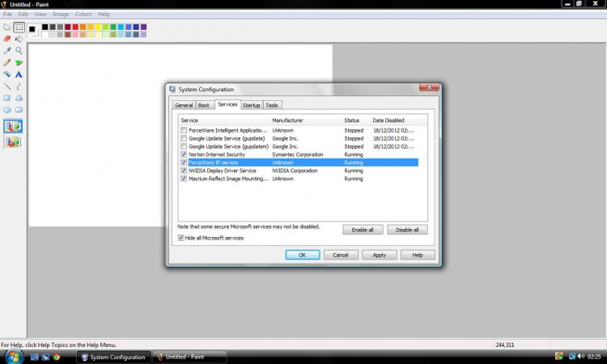Uncheck ForceWare IP service checkbox
The image size is (607, 364).
184,163
